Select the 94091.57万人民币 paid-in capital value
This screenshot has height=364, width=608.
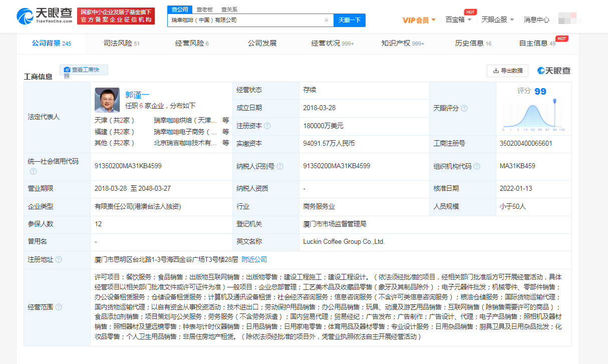pos(329,143)
